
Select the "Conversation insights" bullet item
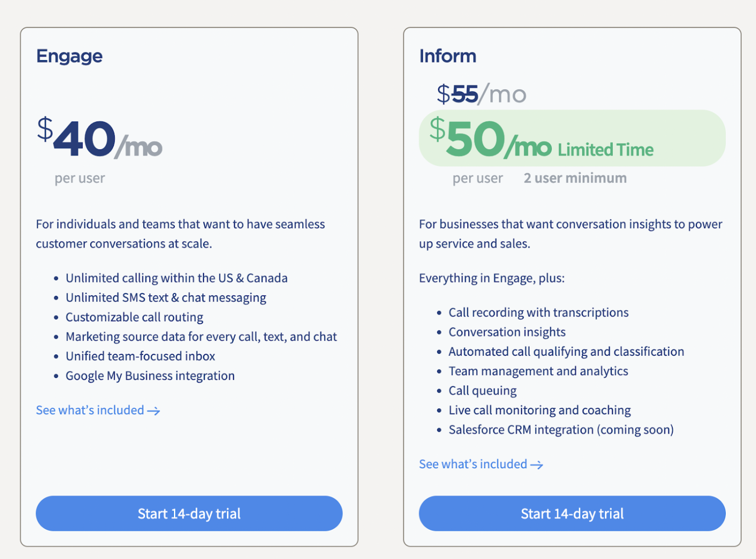(x=507, y=332)
